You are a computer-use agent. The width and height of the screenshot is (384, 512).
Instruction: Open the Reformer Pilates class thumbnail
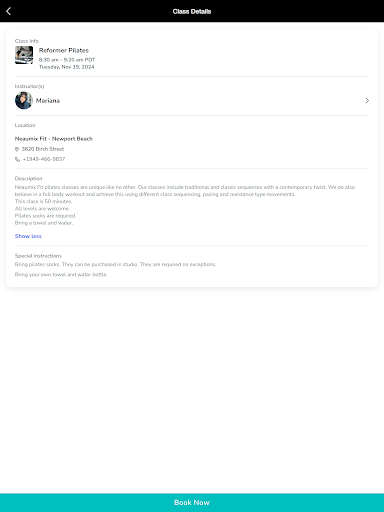[24, 55]
